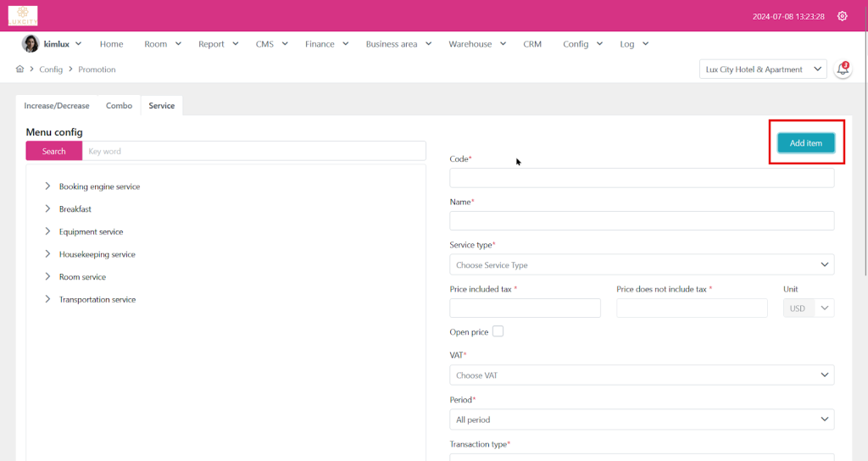The width and height of the screenshot is (868, 461).
Task: Open the Period dropdown
Action: pos(641,419)
